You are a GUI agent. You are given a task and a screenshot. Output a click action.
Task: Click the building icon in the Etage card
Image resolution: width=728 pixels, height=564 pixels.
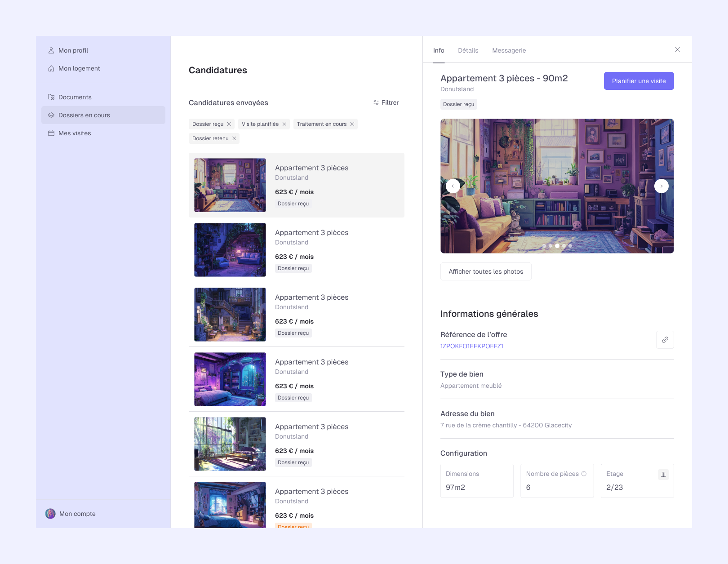pos(663,474)
